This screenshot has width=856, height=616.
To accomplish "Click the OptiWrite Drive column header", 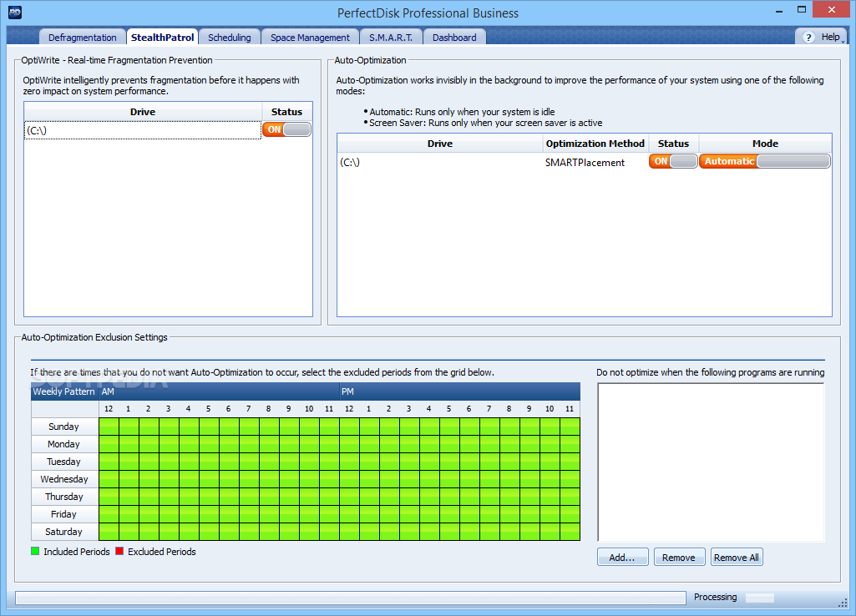I will 143,111.
